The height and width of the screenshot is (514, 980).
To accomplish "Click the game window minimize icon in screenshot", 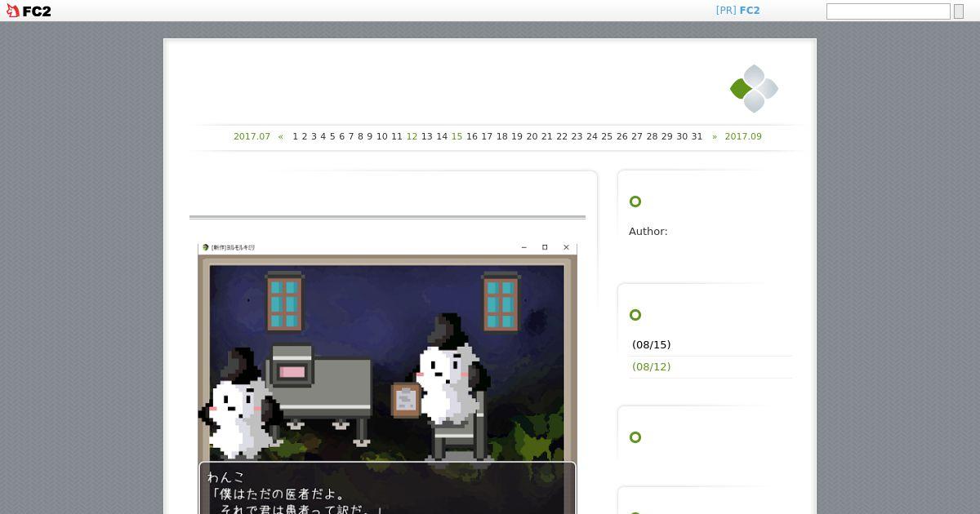I will click(523, 247).
